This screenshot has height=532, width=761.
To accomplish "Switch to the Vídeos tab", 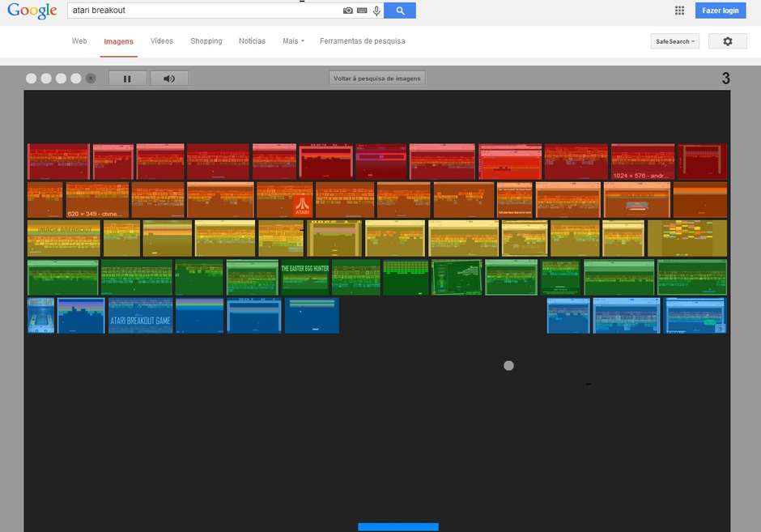I will coord(162,41).
